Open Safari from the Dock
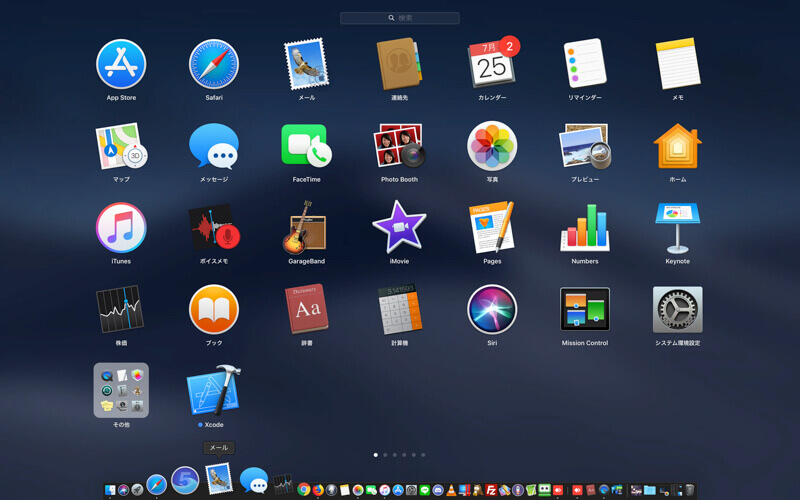800x500 pixels. 157,485
